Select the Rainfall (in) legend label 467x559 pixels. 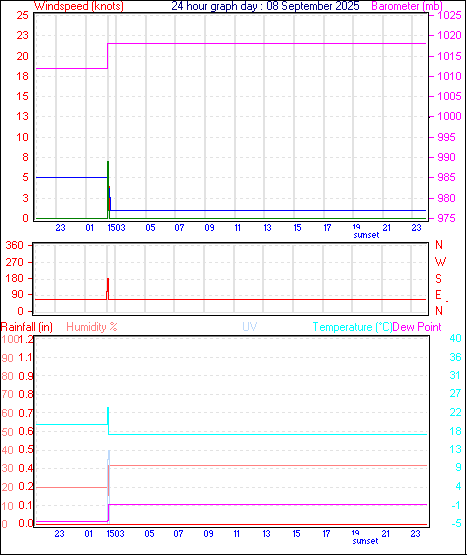[27, 327]
